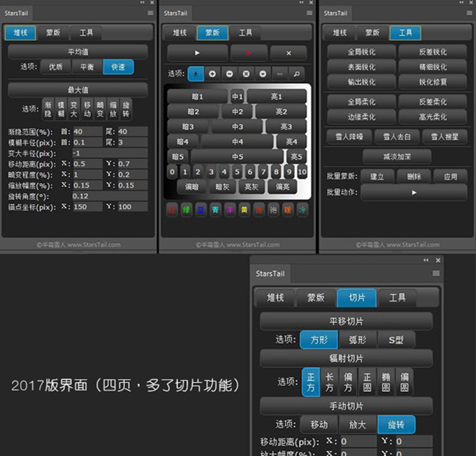The height and width of the screenshot is (456, 476).
Task: Open the 工具 tab in the left panel
Action: click(x=86, y=33)
